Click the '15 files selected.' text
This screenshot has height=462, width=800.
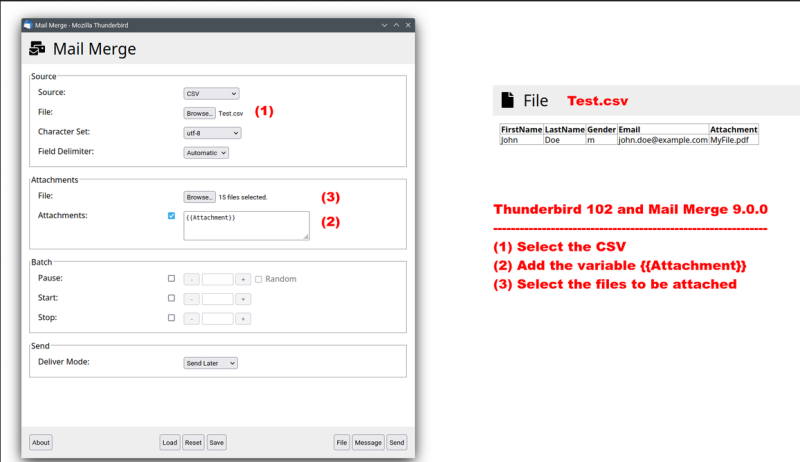[x=243, y=197]
